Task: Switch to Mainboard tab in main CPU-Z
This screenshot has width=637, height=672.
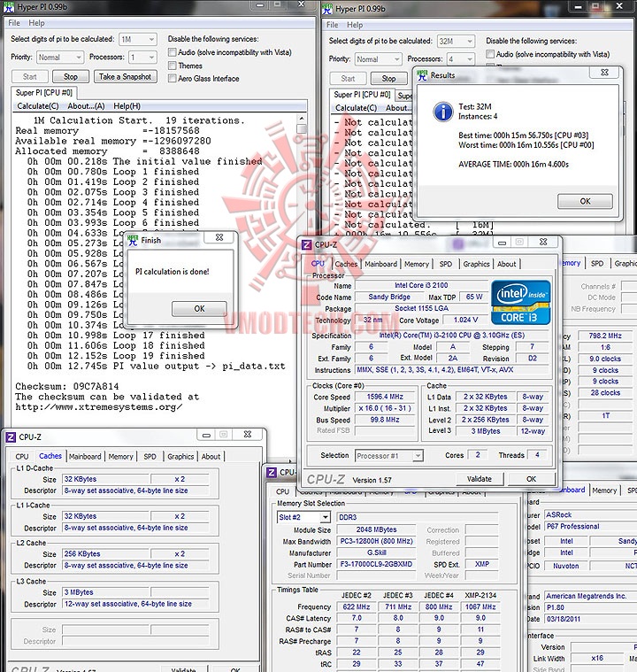Action: click(x=380, y=264)
